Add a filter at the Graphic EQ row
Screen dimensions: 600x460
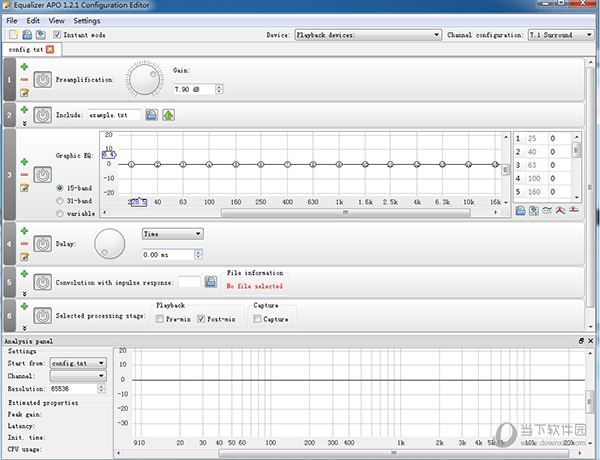[24, 162]
